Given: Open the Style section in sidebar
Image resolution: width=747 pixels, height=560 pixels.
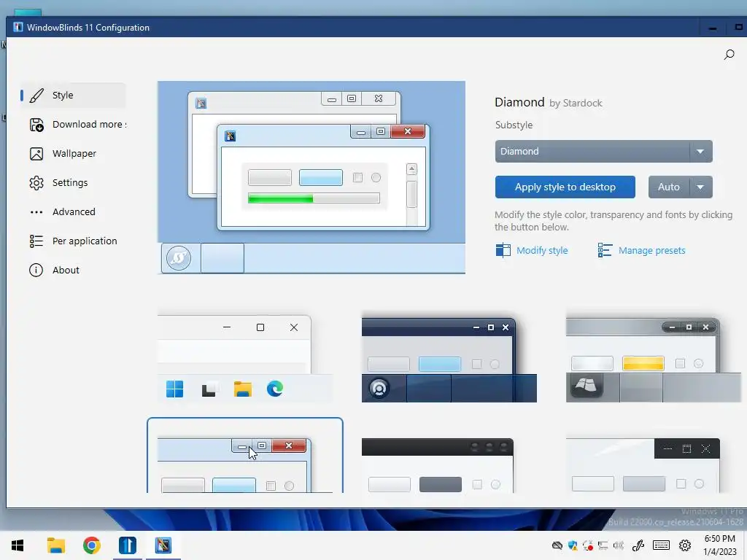Looking at the screenshot, I should point(73,96).
